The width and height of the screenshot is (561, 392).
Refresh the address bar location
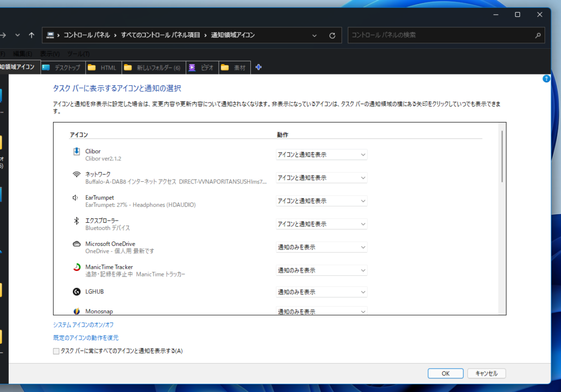333,36
